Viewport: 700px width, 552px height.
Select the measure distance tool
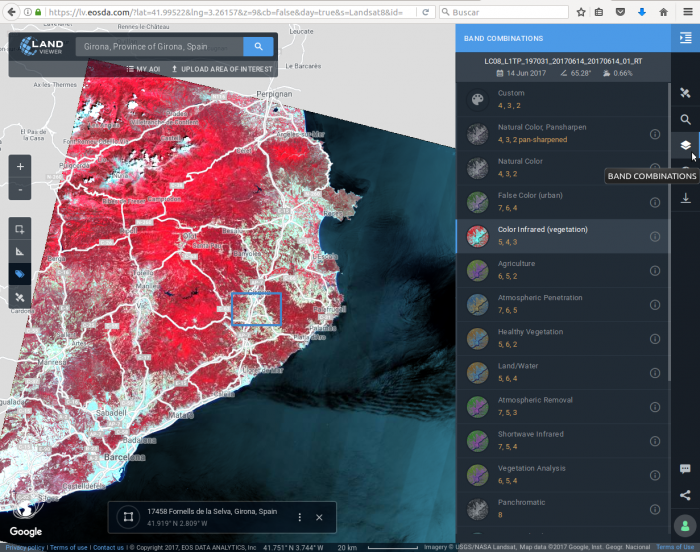pyautogui.click(x=20, y=251)
